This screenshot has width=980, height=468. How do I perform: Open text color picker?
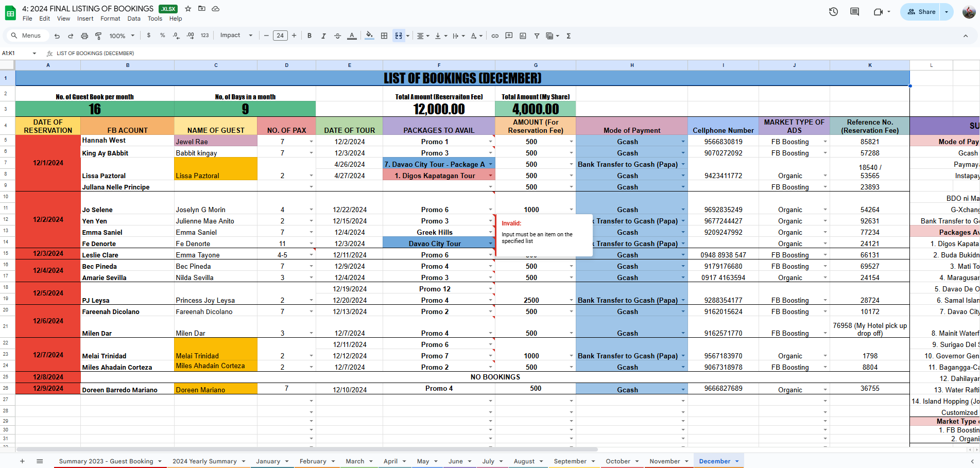click(352, 36)
